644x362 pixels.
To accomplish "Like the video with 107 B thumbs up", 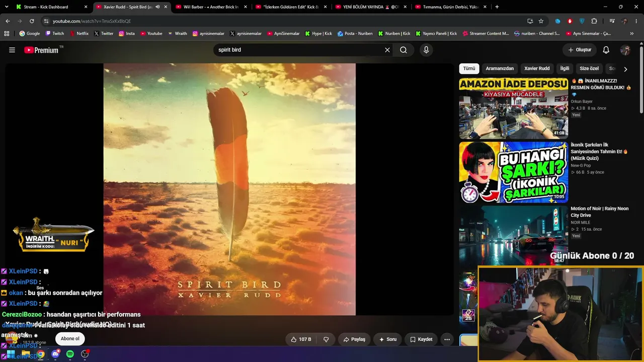I will tap(301, 339).
